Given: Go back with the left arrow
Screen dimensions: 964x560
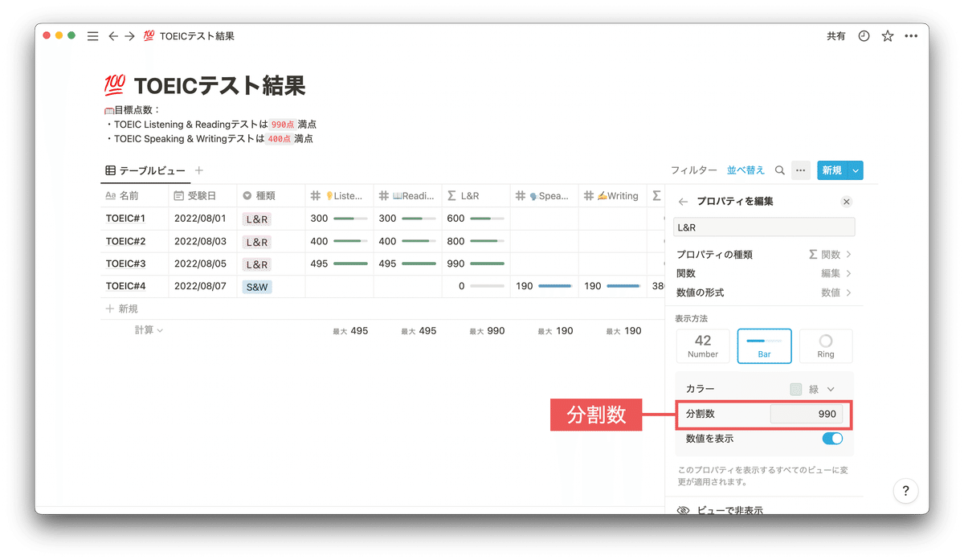Looking at the screenshot, I should pyautogui.click(x=113, y=36).
